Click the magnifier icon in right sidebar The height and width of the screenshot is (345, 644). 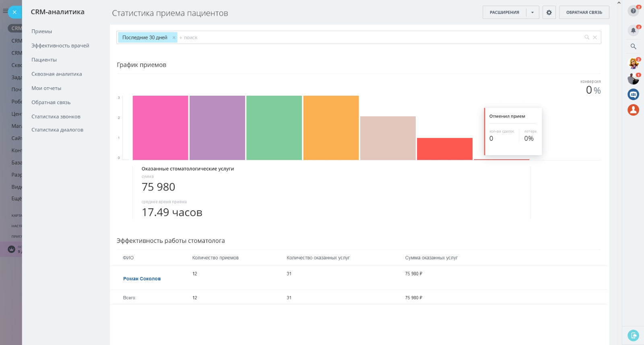tap(633, 47)
